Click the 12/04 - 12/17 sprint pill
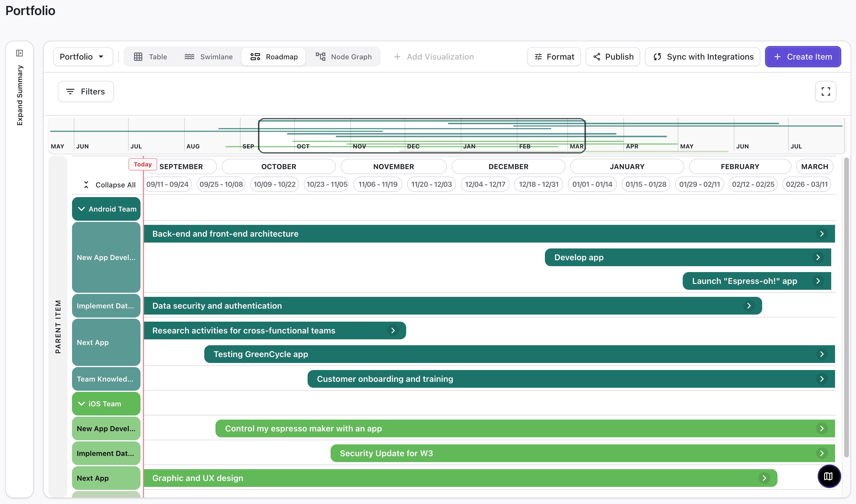This screenshot has width=856, height=504. (x=485, y=184)
